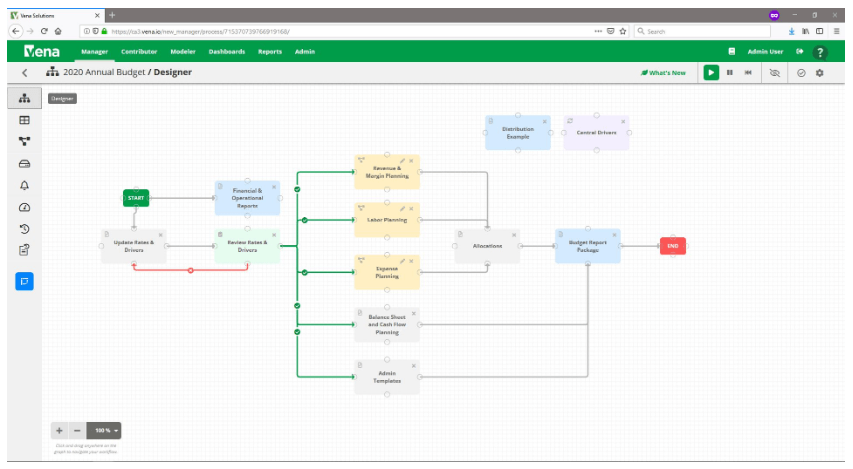853x469 pixels.
Task: Select the END node
Action: coord(673,246)
